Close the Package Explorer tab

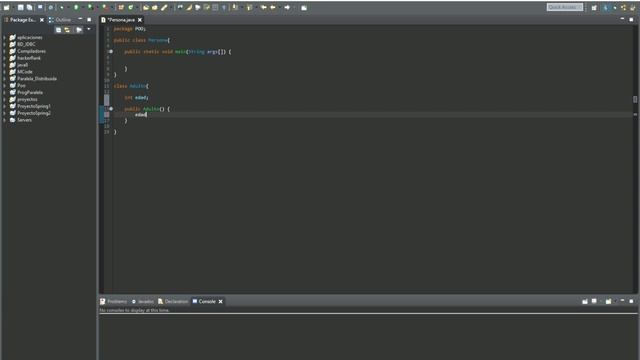(x=42, y=20)
